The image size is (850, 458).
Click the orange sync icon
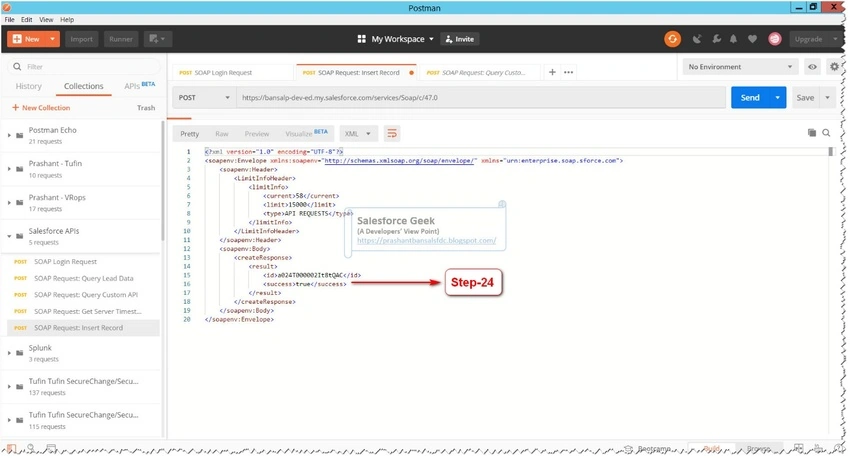click(672, 39)
